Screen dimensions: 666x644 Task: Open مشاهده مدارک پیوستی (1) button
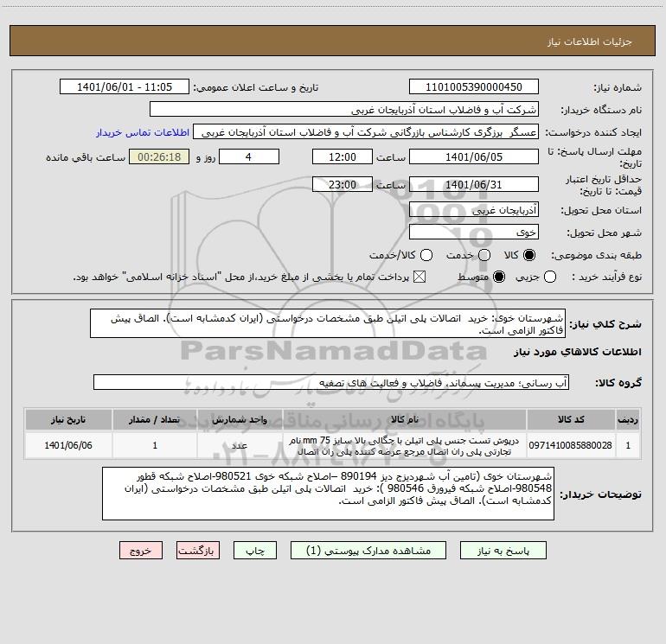[x=368, y=551]
